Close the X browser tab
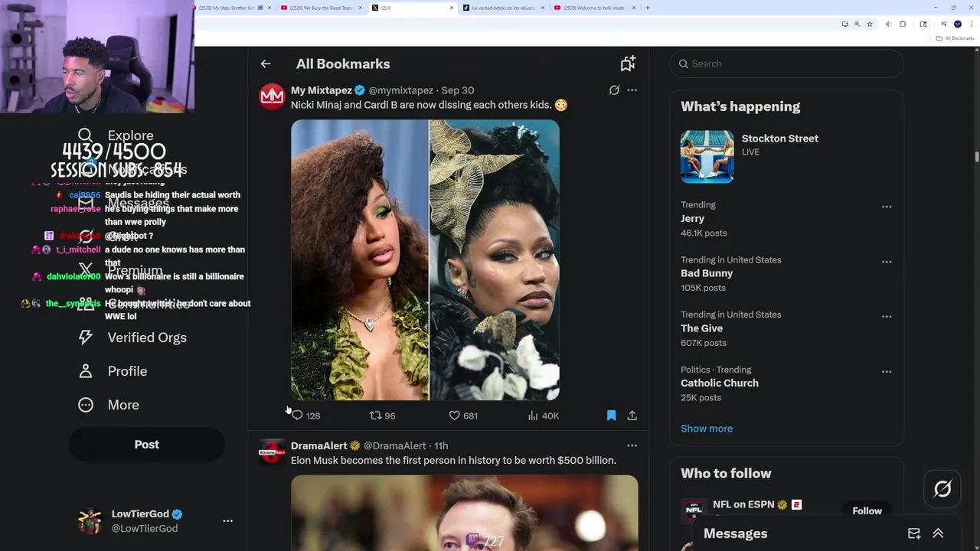This screenshot has width=980, height=551. coord(452,8)
